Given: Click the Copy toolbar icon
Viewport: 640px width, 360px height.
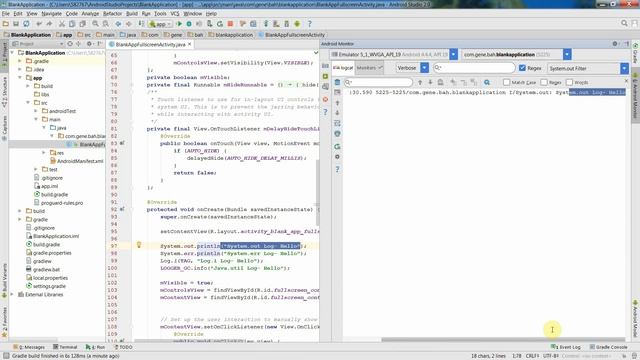Looking at the screenshot, I should [72, 24].
